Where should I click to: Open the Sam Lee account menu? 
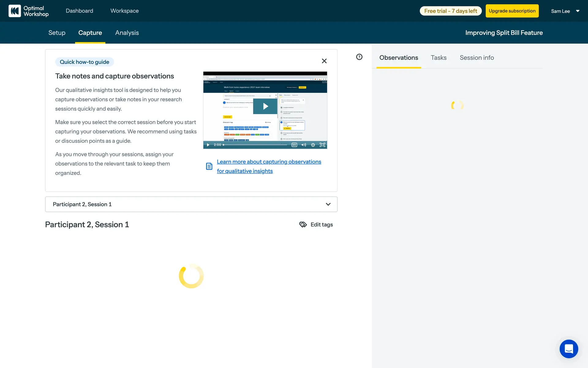[565, 11]
